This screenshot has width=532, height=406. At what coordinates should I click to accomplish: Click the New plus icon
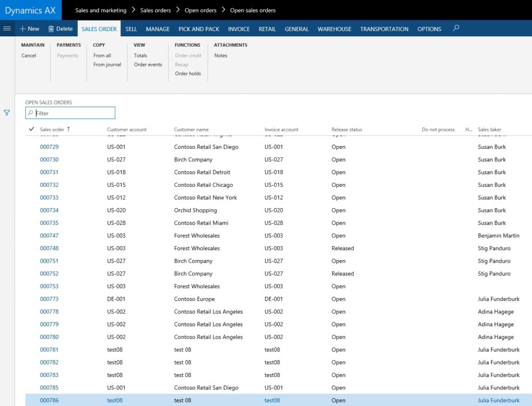22,29
